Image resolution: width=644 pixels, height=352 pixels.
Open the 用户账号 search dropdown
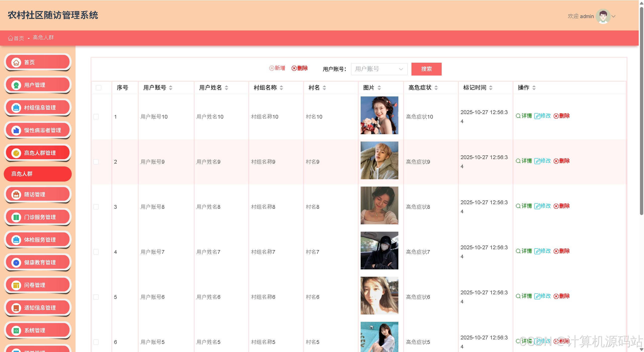tap(379, 69)
